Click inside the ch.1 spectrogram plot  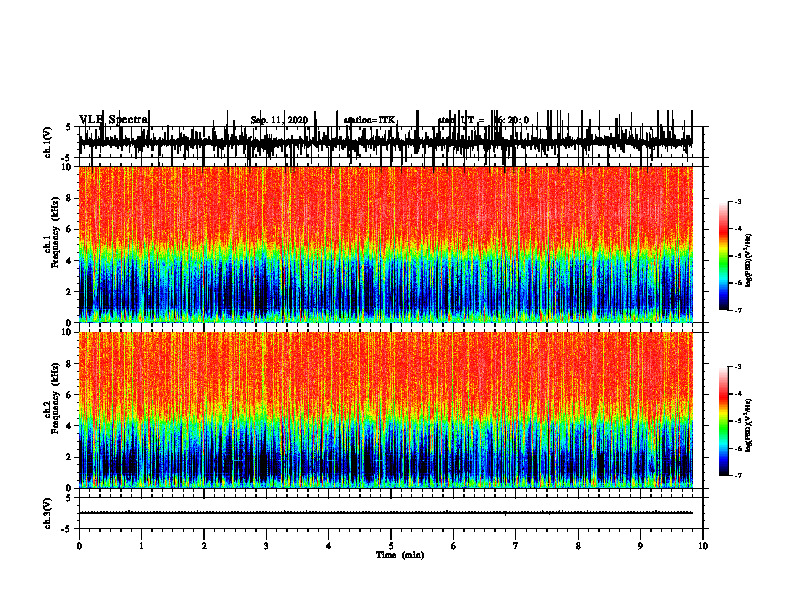pos(385,244)
